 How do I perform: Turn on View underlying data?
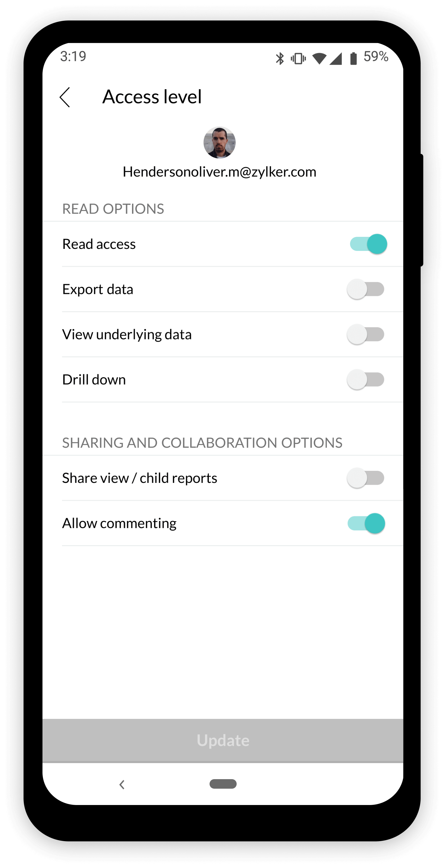(366, 334)
